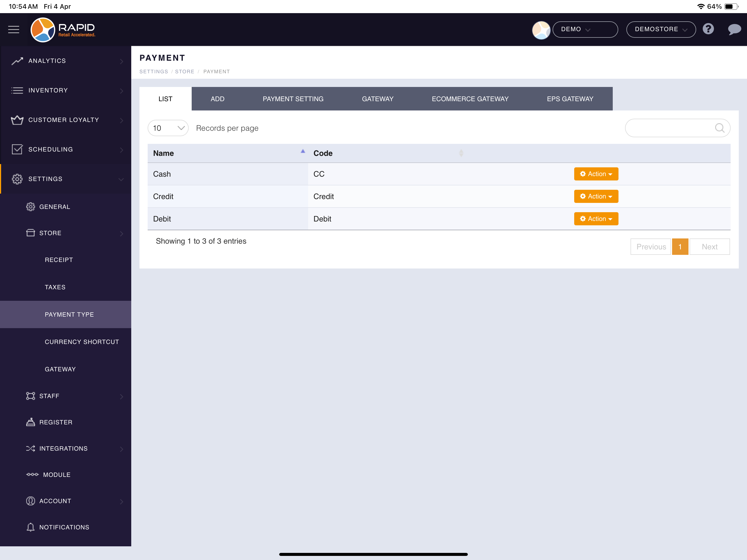Click the Next pagination button

[x=710, y=247]
